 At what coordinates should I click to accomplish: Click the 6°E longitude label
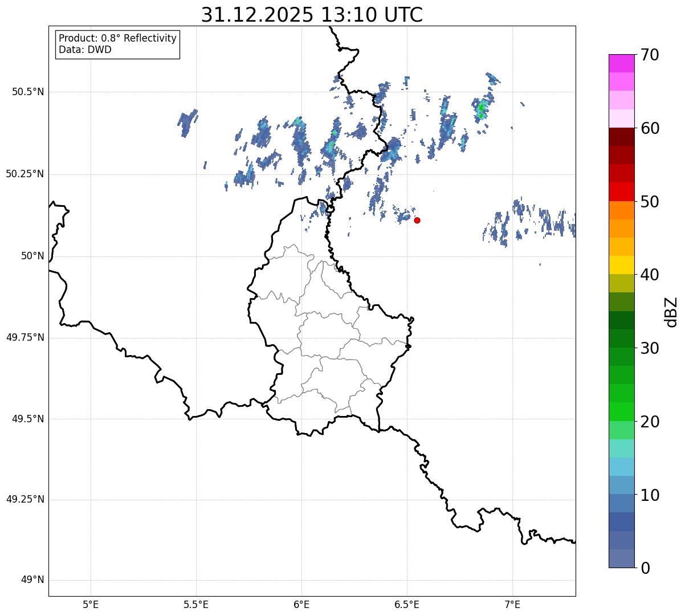pyautogui.click(x=301, y=604)
